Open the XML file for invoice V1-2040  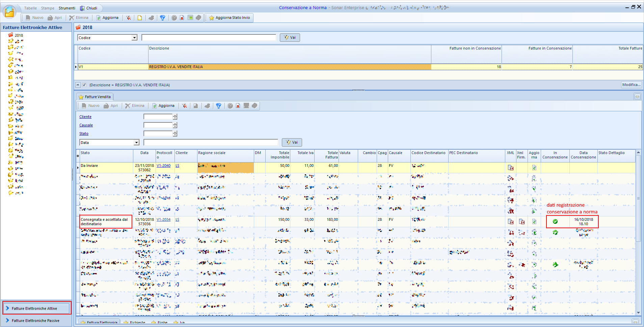point(511,168)
